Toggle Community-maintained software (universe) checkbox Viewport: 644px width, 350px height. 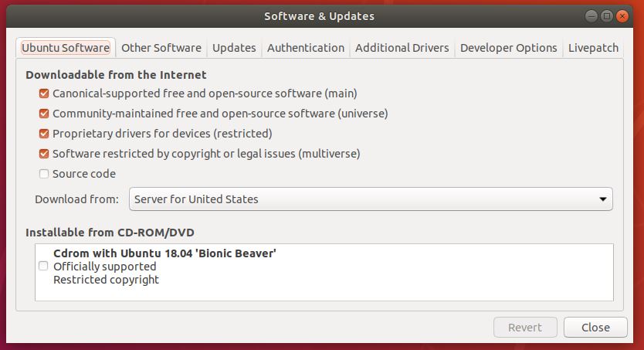44,114
